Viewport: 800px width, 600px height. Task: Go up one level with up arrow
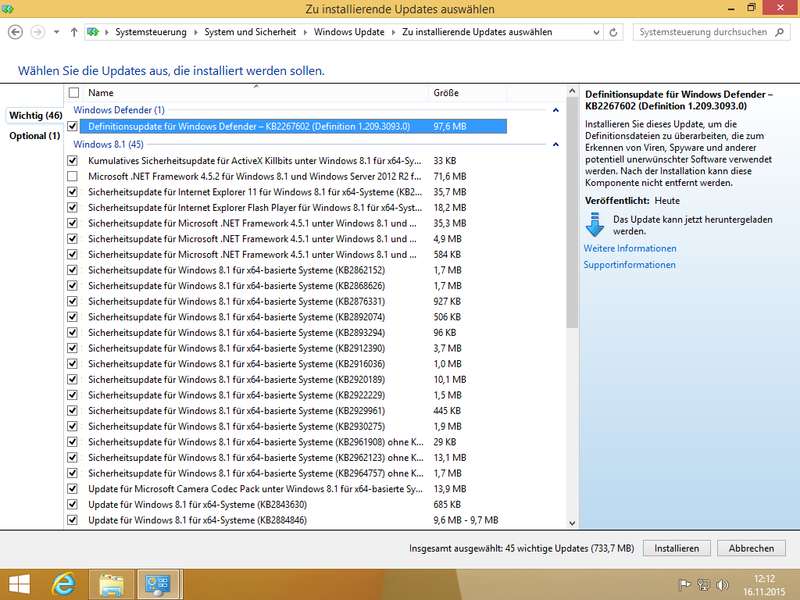point(74,32)
